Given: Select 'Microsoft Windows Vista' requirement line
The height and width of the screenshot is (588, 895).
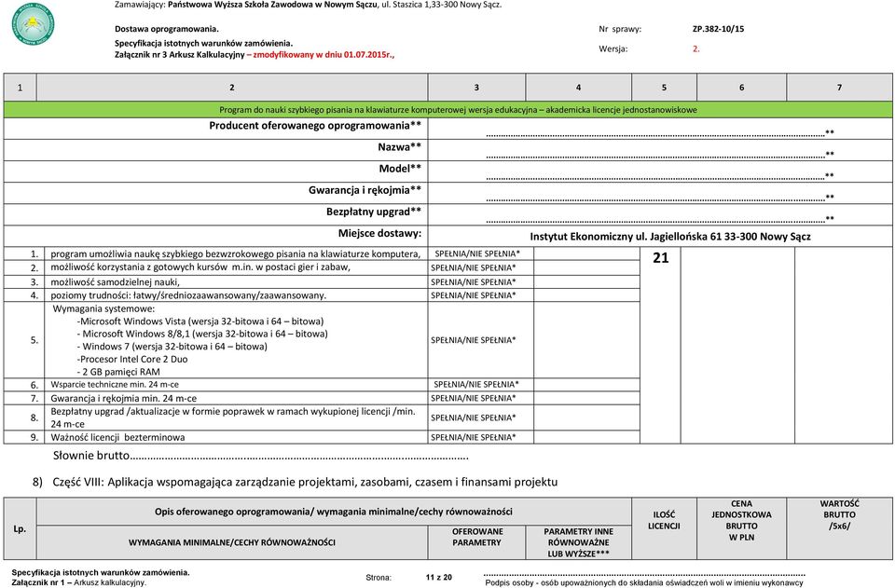Looking at the screenshot, I should tap(200, 321).
